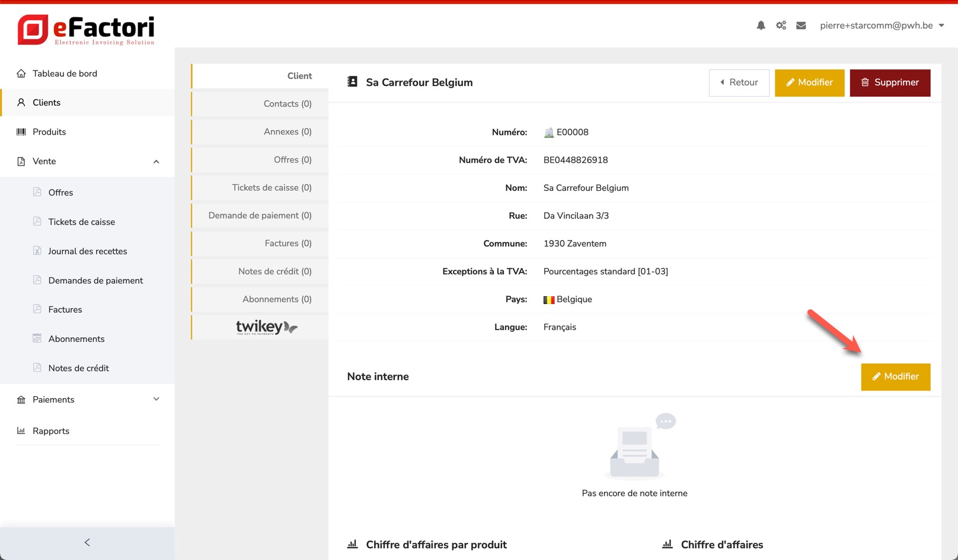Open settings via the gears icon

pos(781,25)
